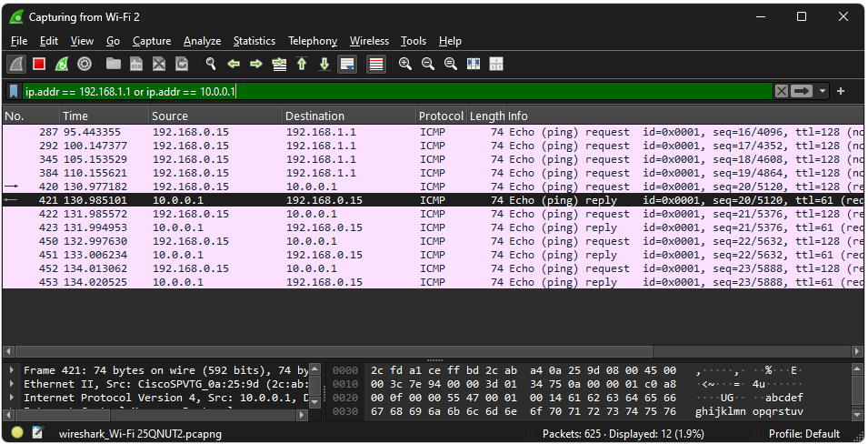Stop the running packet capture

tap(39, 64)
